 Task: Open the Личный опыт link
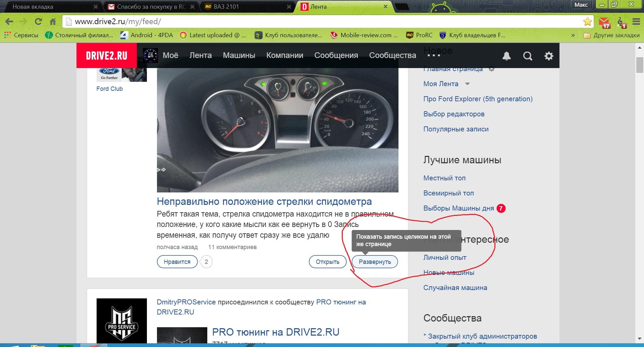coord(445,257)
